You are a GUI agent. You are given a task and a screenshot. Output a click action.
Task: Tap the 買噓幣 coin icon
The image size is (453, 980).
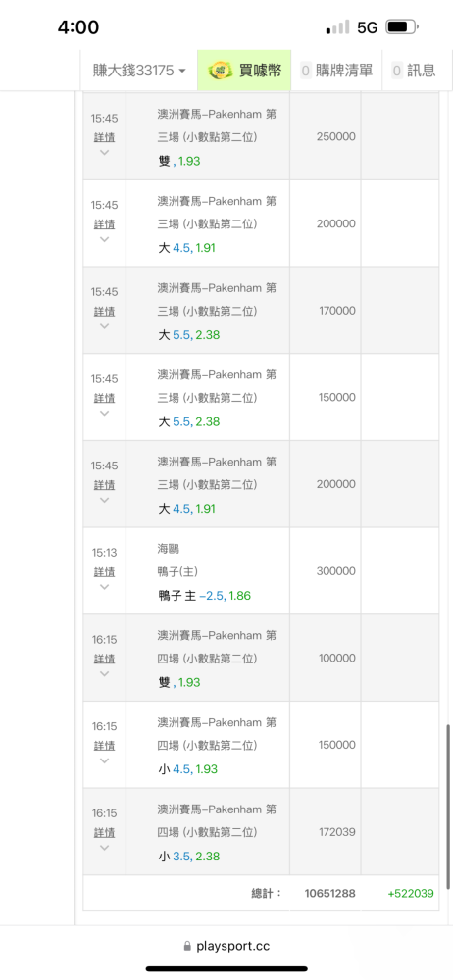coord(221,71)
